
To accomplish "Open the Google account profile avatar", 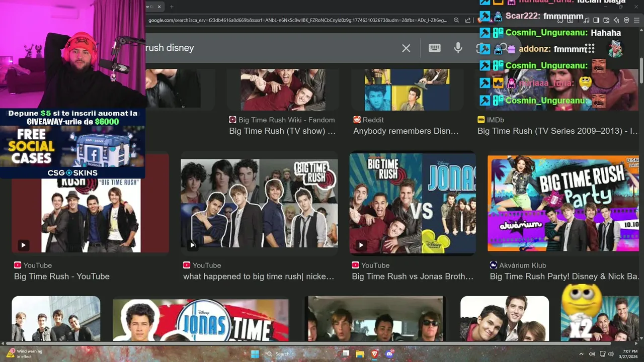I will [x=615, y=48].
